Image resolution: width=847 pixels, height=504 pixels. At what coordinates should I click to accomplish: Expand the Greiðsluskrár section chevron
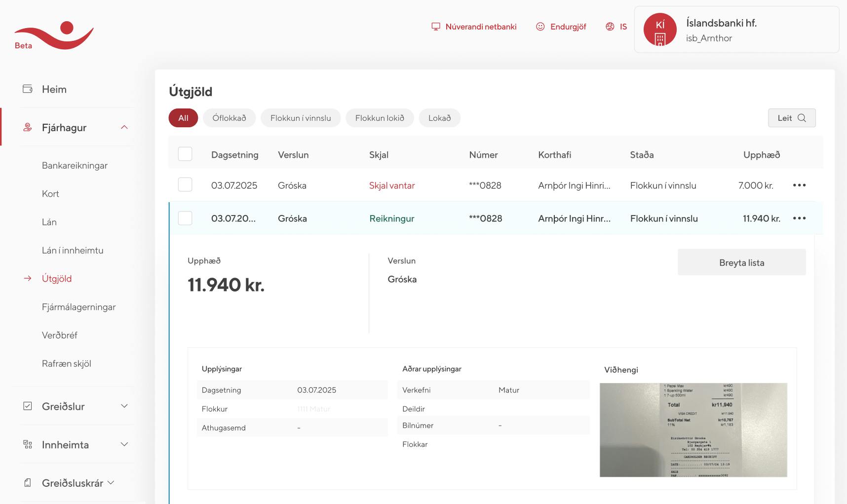[x=111, y=483]
